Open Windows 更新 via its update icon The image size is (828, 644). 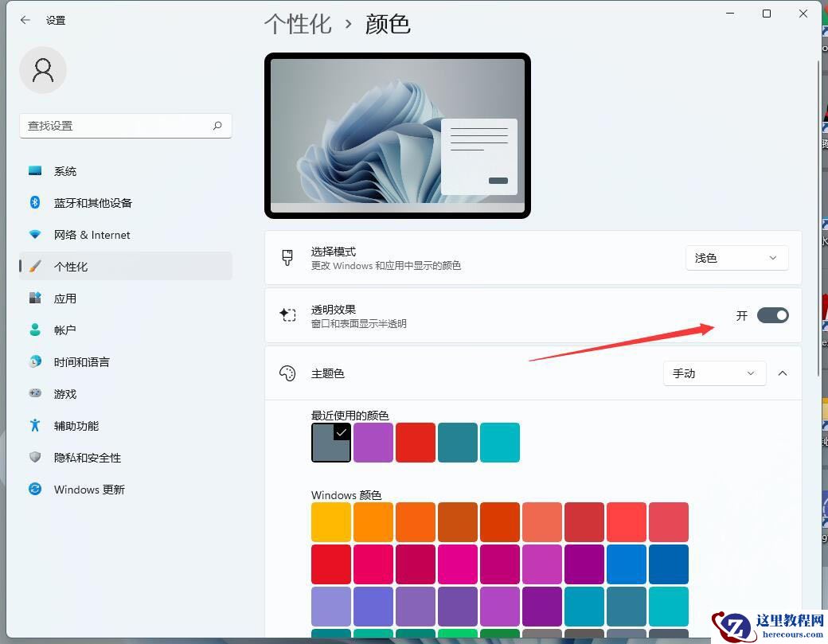[x=34, y=489]
